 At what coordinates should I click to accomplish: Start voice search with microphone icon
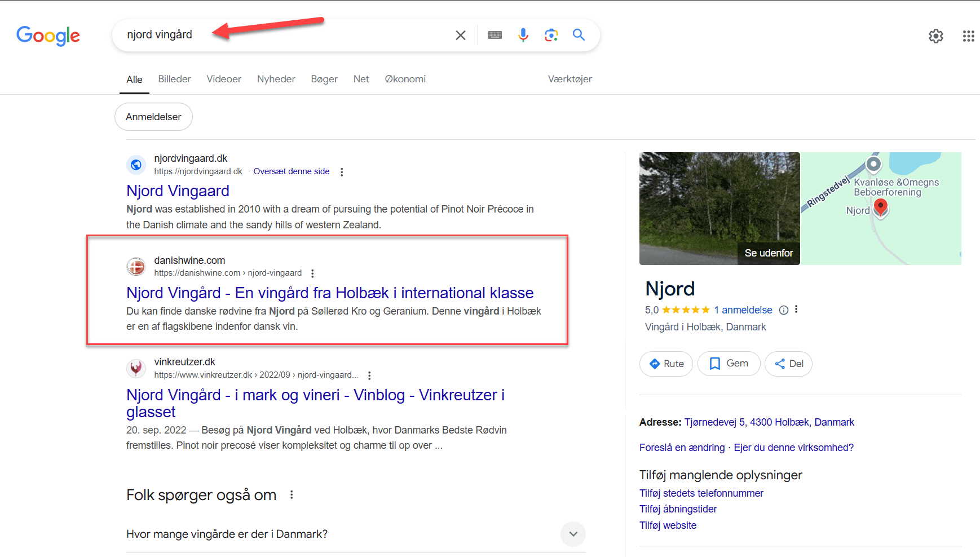[x=523, y=35]
